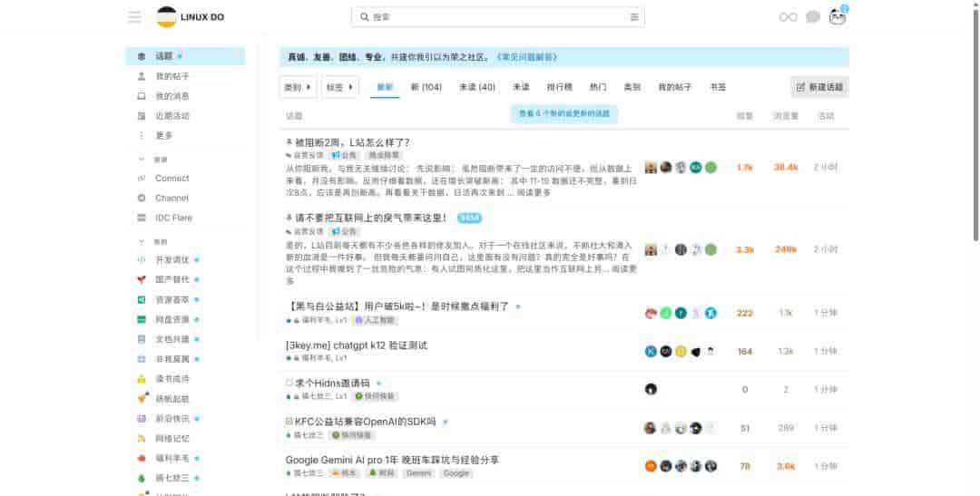Click the glasses icon in header

(789, 17)
